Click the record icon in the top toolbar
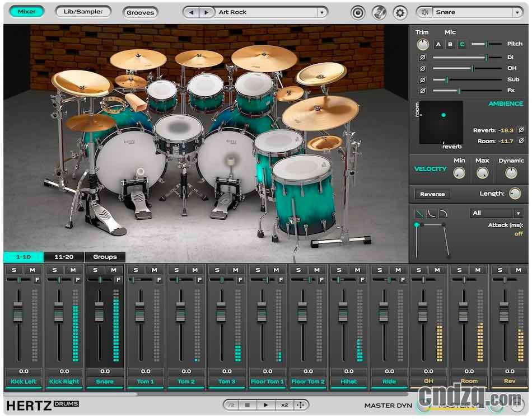This screenshot has width=532, height=419. coord(358,12)
